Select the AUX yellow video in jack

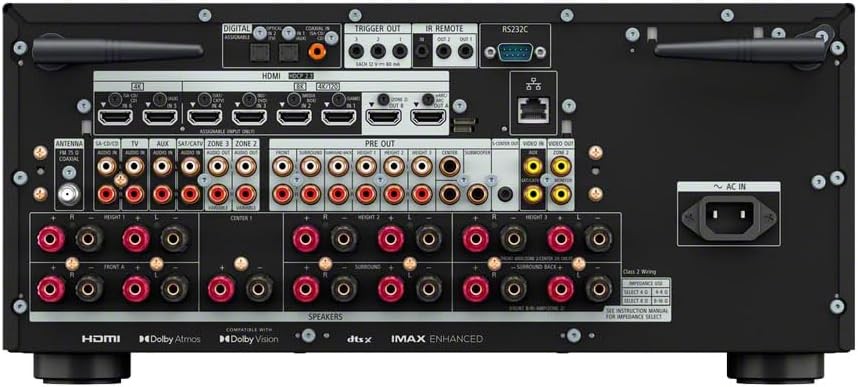click(x=532, y=166)
